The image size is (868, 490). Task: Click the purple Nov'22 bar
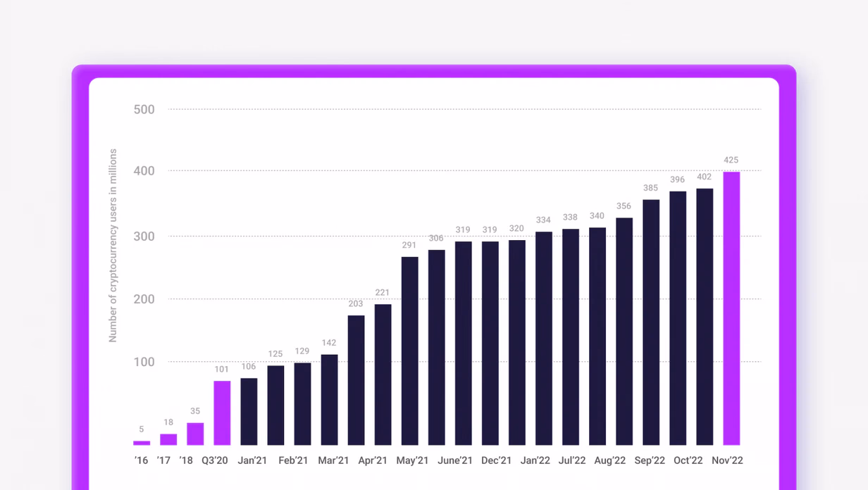click(731, 308)
